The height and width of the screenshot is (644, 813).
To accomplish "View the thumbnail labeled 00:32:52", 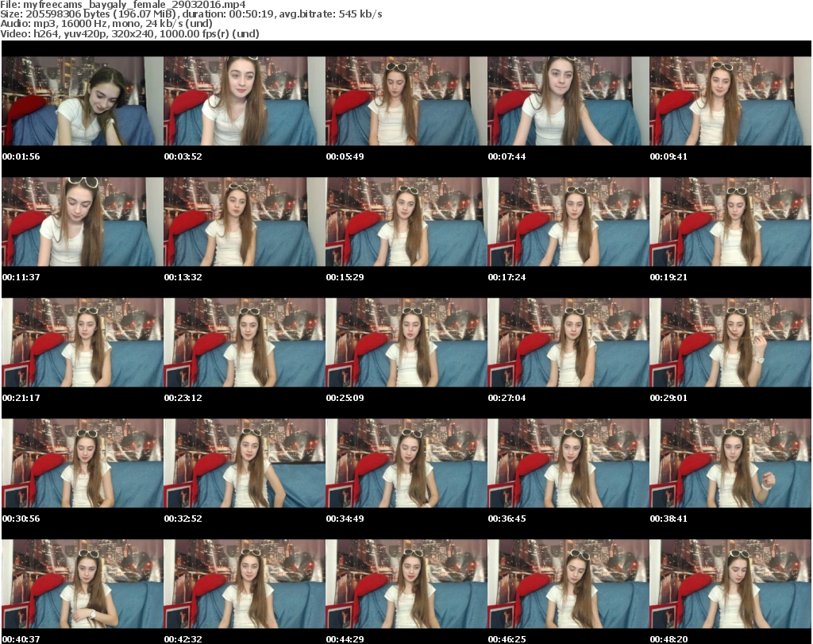I will [x=245, y=463].
